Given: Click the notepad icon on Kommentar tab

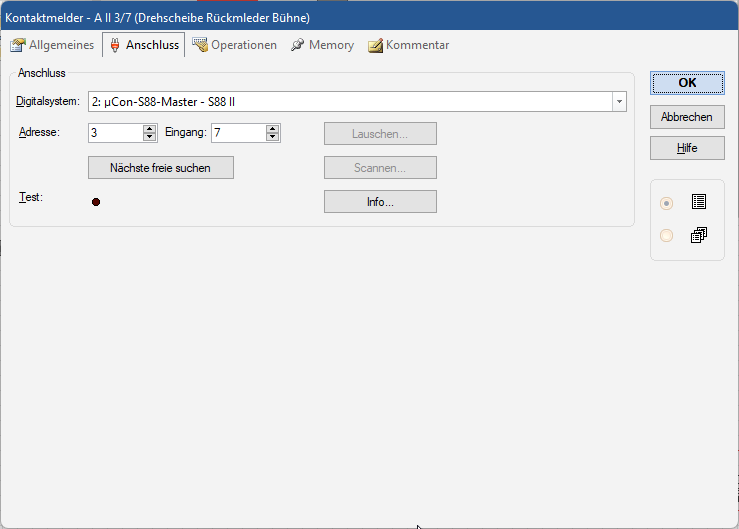Looking at the screenshot, I should click(x=375, y=46).
